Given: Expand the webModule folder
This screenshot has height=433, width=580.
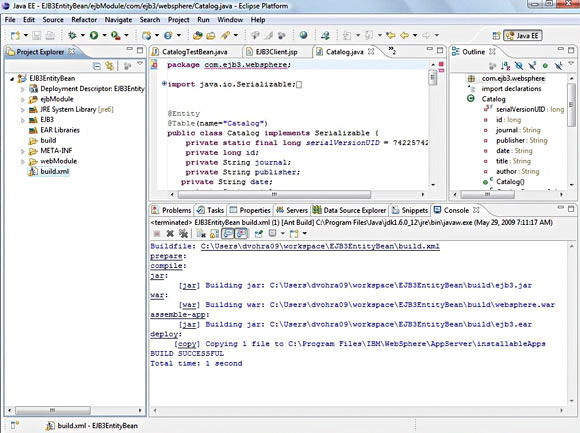Looking at the screenshot, I should click(23, 162).
